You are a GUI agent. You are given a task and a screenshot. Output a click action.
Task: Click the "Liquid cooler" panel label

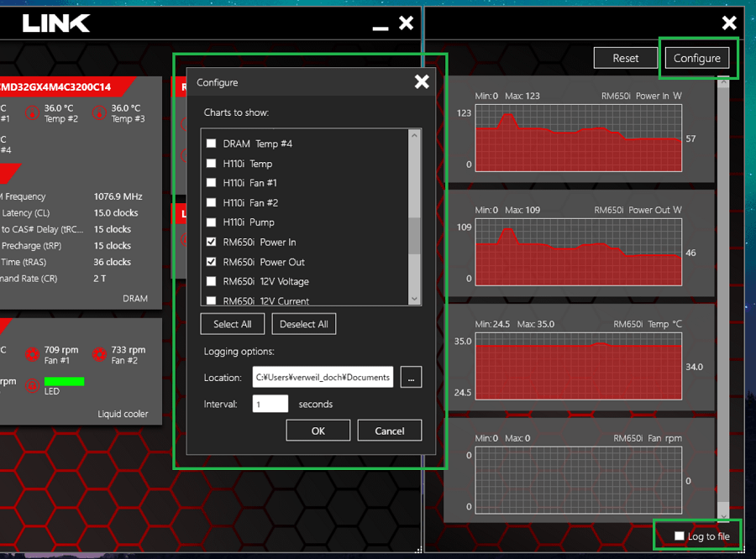[123, 414]
